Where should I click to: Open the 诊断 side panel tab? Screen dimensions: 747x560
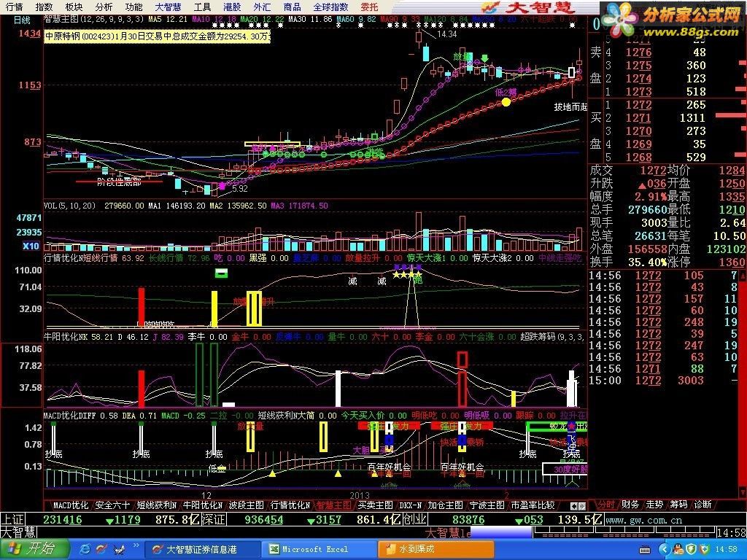(703, 505)
